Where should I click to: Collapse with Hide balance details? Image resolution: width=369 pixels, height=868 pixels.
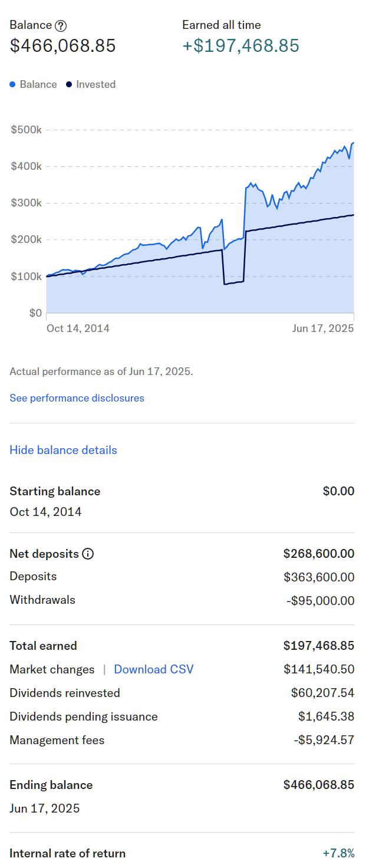[x=63, y=450]
